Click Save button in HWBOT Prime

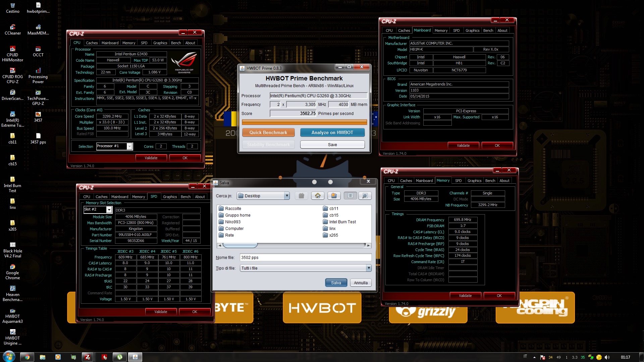(x=332, y=144)
